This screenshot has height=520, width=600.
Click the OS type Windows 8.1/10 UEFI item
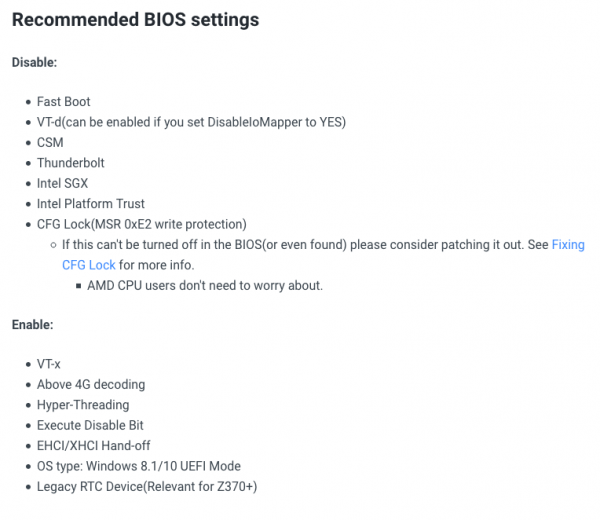pos(139,466)
